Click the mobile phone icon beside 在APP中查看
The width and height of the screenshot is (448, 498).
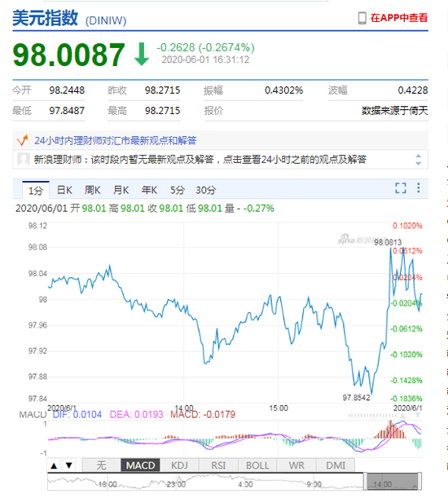362,18
